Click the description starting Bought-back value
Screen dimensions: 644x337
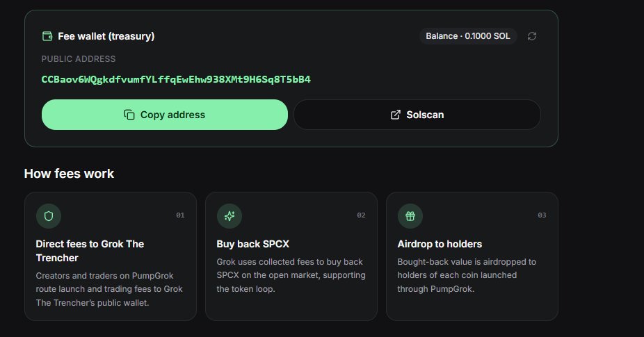(467, 275)
